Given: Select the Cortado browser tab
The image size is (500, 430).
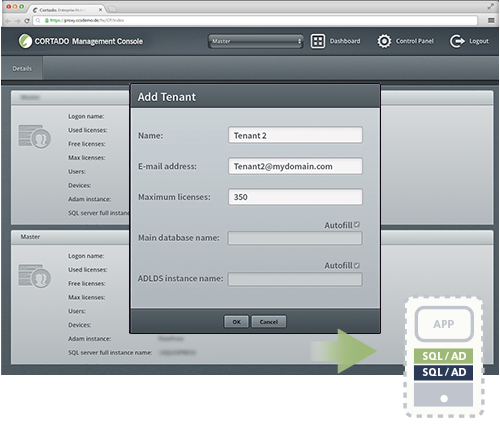Looking at the screenshot, I should [67, 10].
